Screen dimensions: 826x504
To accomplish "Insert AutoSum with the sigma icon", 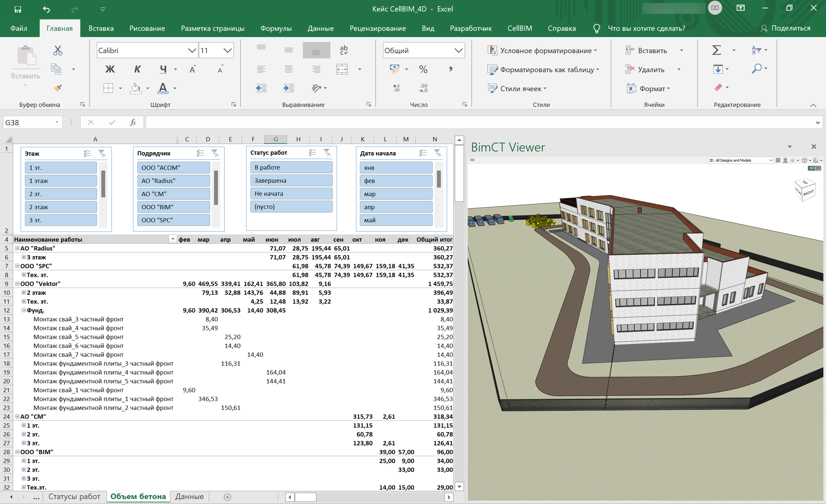I will (716, 50).
